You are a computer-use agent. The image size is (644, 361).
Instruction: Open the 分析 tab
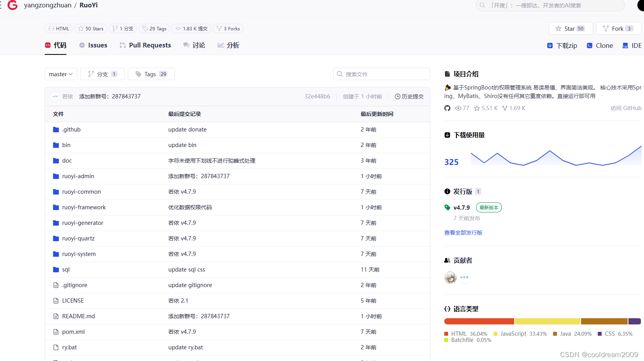229,45
